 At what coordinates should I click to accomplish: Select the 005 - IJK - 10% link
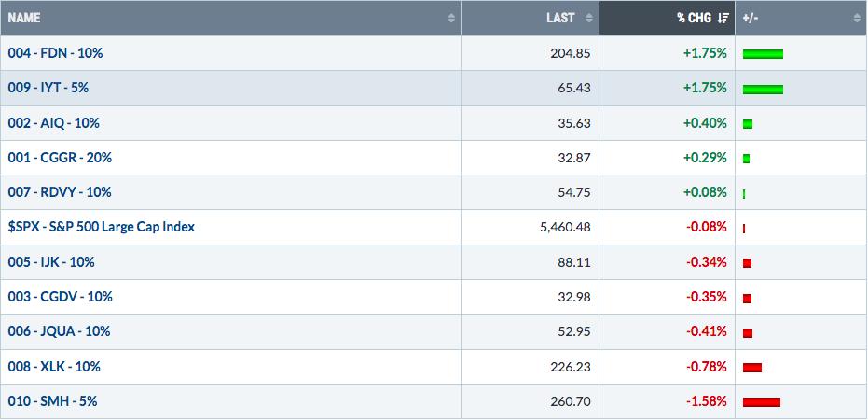pos(51,262)
